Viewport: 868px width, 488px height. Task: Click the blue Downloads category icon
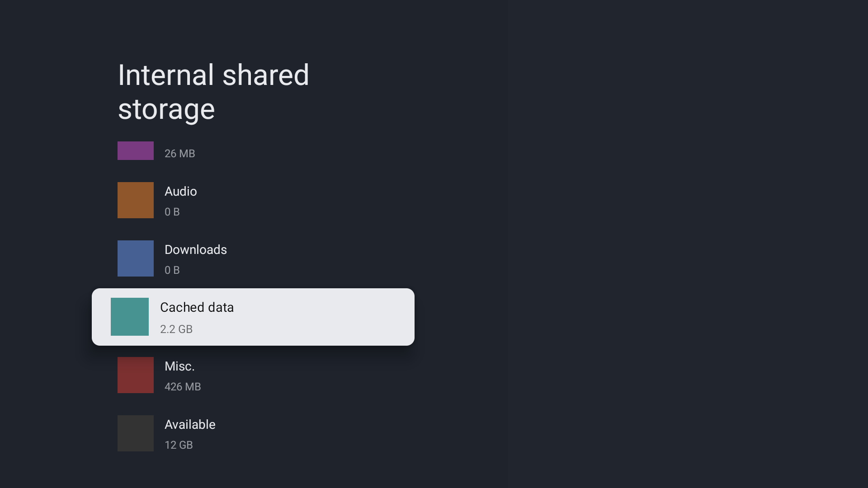coord(135,258)
